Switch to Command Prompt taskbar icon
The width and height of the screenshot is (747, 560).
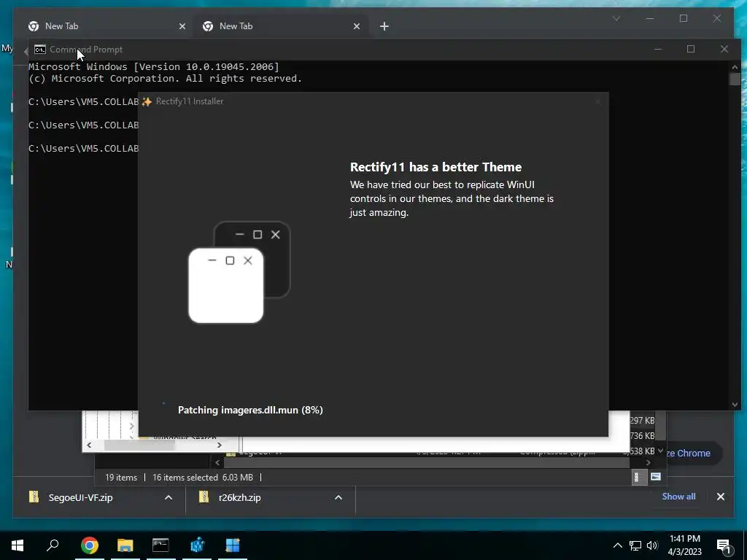click(x=160, y=545)
